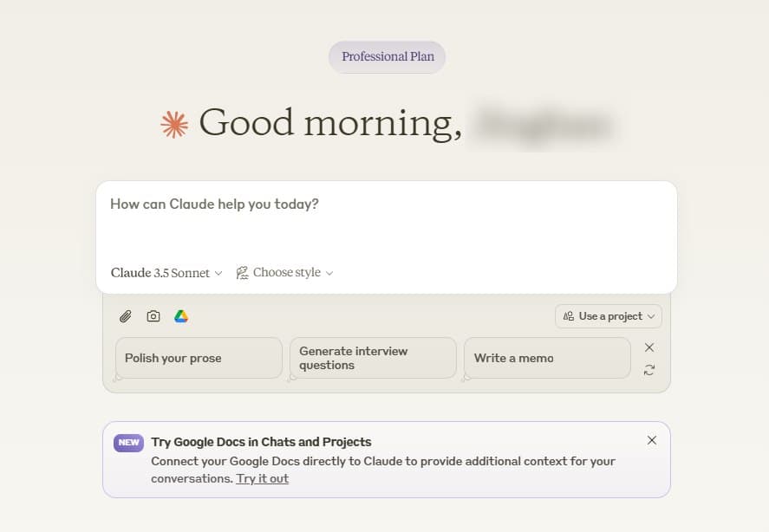Screen dimensions: 769x532
Task: Dismiss the suggested prompts row
Action: point(649,347)
